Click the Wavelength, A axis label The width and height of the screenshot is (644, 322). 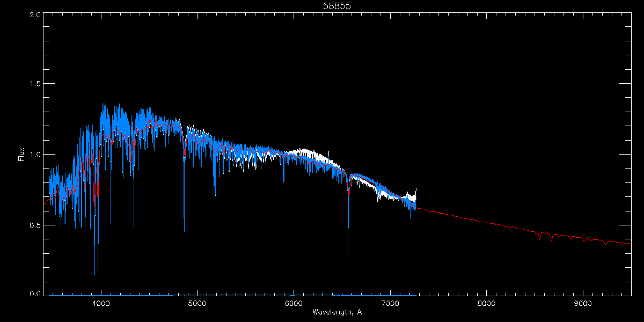point(336,312)
